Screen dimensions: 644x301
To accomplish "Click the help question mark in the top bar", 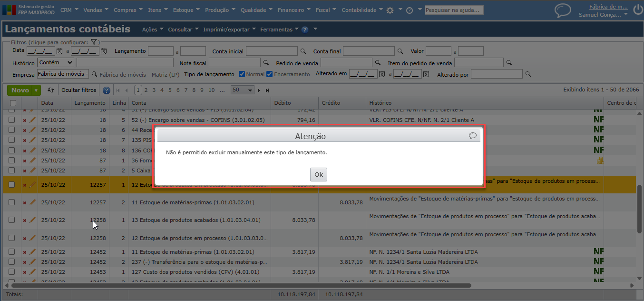I will coord(409,10).
